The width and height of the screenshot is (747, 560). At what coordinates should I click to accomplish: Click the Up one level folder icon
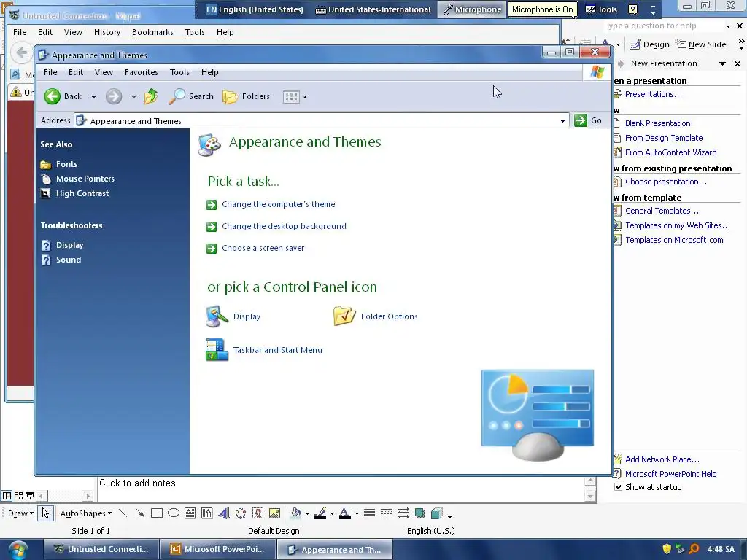click(151, 96)
